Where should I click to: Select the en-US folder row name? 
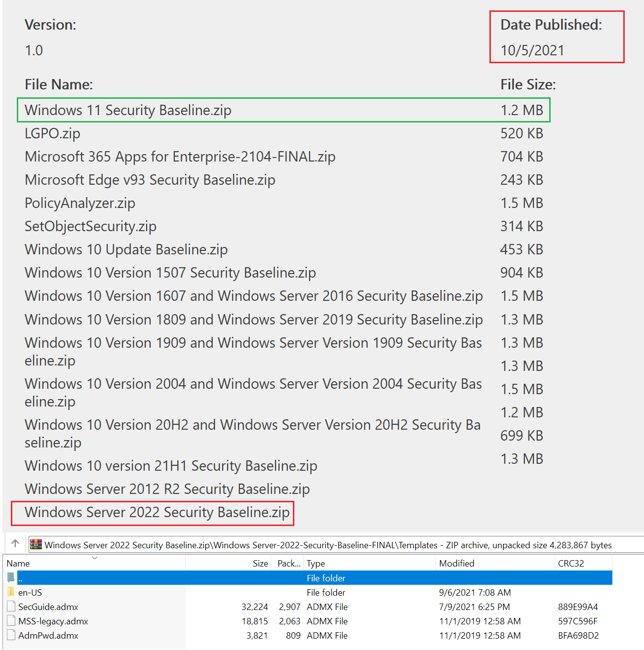click(x=30, y=592)
